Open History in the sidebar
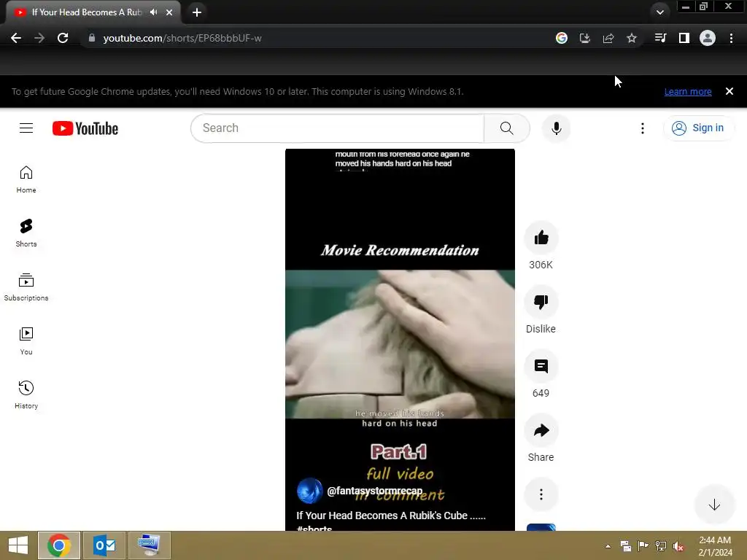The image size is (747, 560). pos(26,394)
